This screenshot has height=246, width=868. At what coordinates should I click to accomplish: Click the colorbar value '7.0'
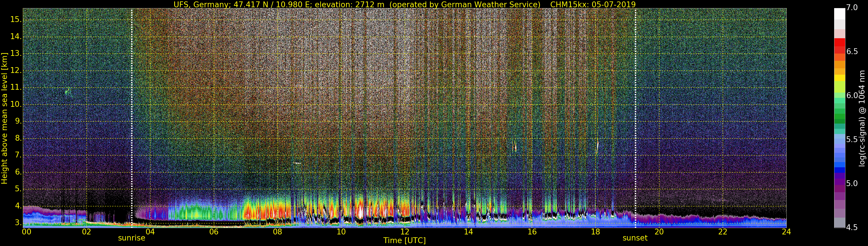[852, 8]
